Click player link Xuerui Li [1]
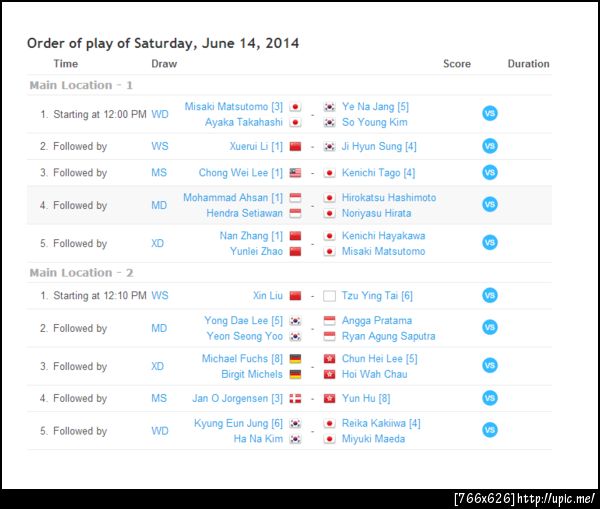Viewport: 600px width, 509px height. click(255, 147)
